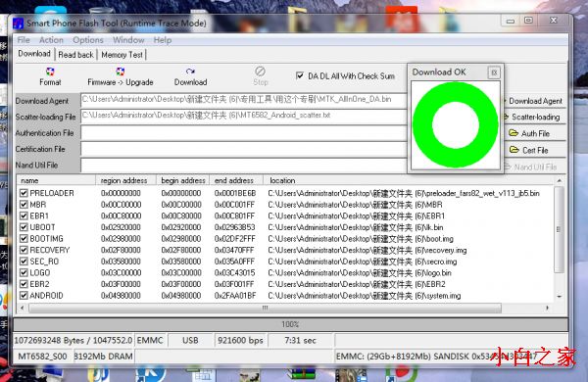
Task: Open the Action menu
Action: (51, 40)
